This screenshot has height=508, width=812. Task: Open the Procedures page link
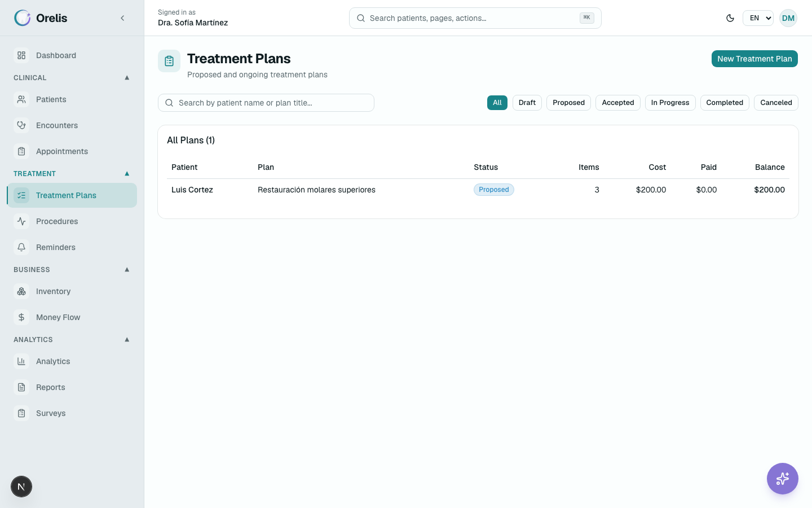pyautogui.click(x=72, y=221)
